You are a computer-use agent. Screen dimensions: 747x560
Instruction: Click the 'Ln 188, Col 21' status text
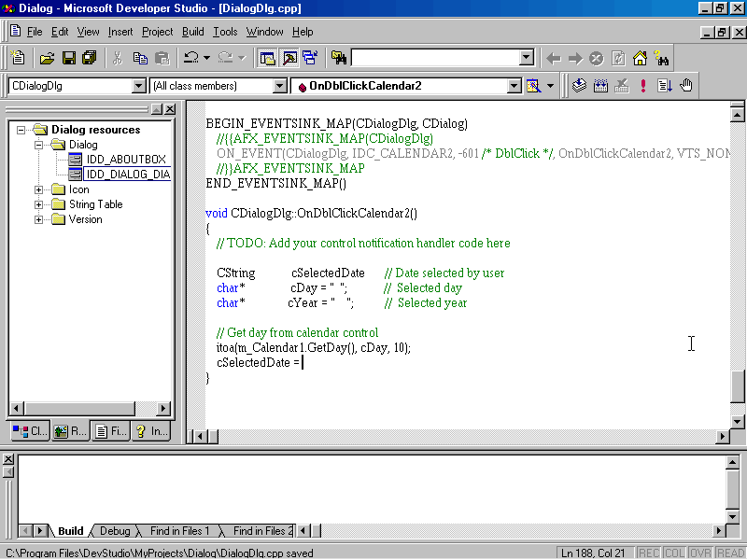593,553
